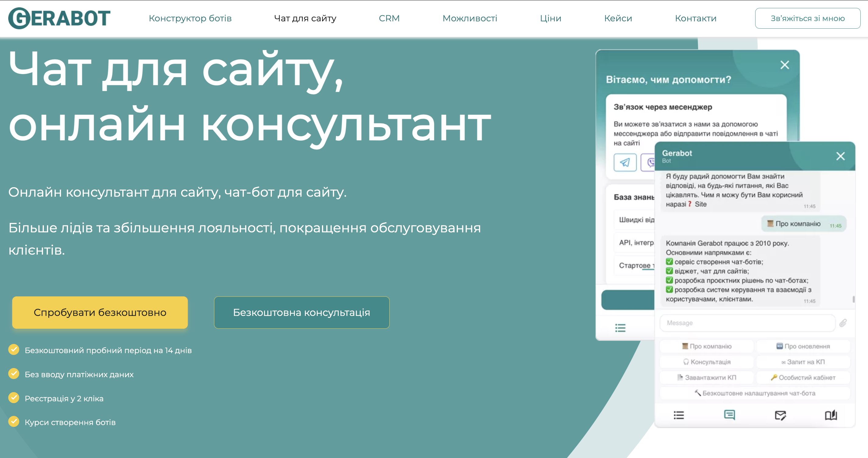
Task: Select the chat bubble icon in widget footer
Action: pyautogui.click(x=729, y=415)
